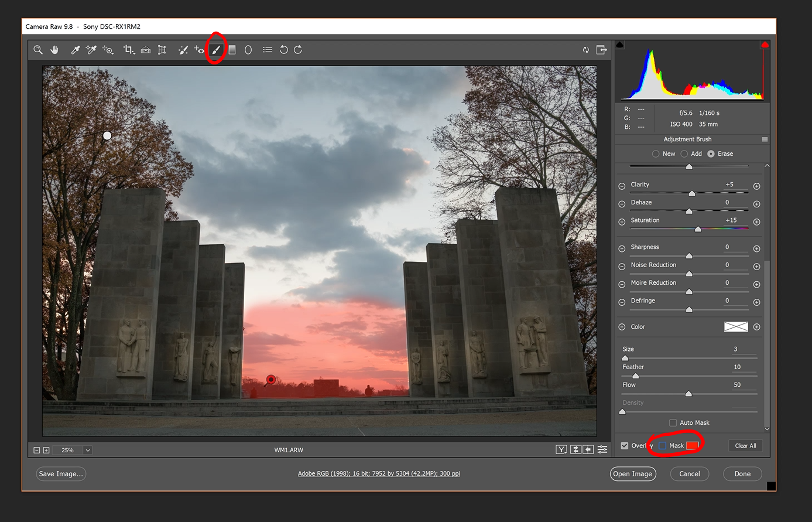The image size is (812, 522).
Task: Cycle before/after preview views (Y icon)
Action: tap(561, 449)
